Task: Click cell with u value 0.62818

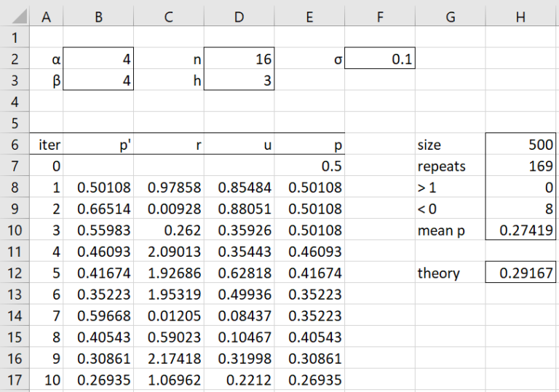Action: click(239, 273)
